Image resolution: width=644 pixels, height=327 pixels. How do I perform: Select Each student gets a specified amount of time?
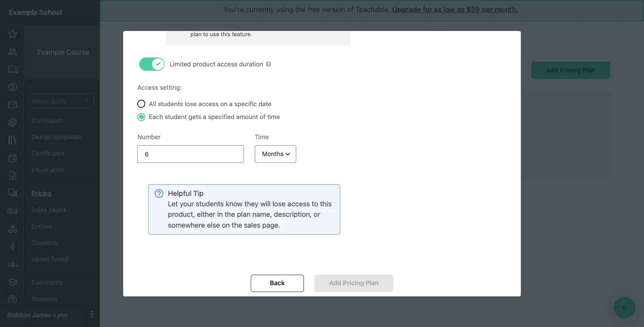tap(141, 117)
